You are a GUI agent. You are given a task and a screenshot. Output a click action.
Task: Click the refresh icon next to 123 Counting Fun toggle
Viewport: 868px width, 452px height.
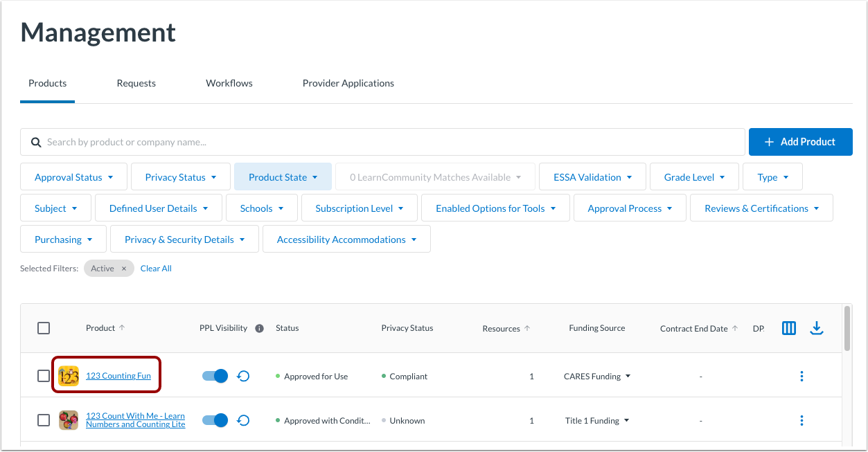[243, 375]
